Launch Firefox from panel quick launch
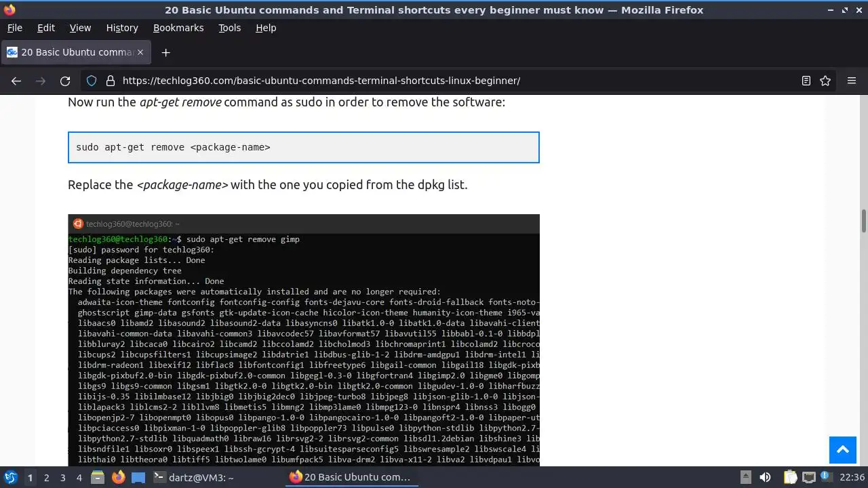This screenshot has height=488, width=868. coord(119,477)
